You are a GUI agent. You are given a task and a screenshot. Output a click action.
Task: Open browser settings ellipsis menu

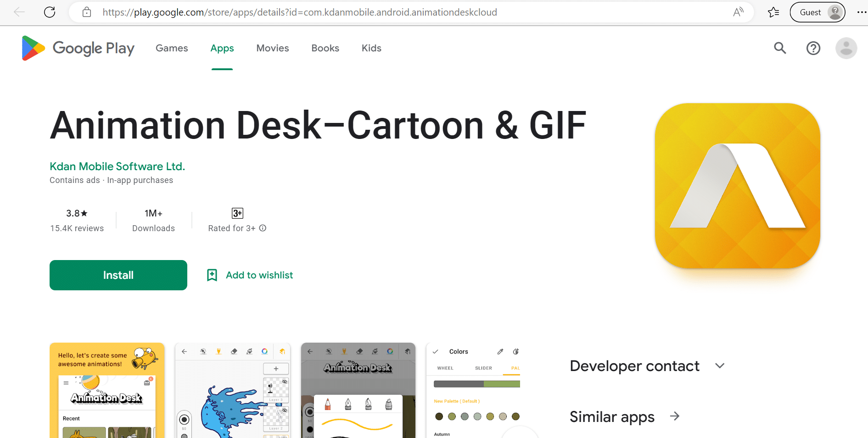[862, 12]
